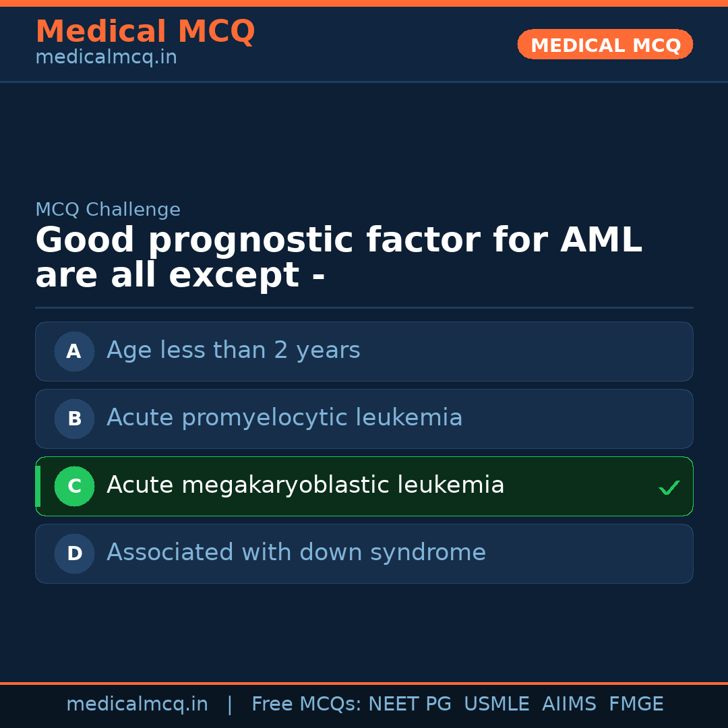This screenshot has width=728, height=728.
Task: Pick the "Acute megakaryoblastic leukemia" answer text
Action: (305, 485)
